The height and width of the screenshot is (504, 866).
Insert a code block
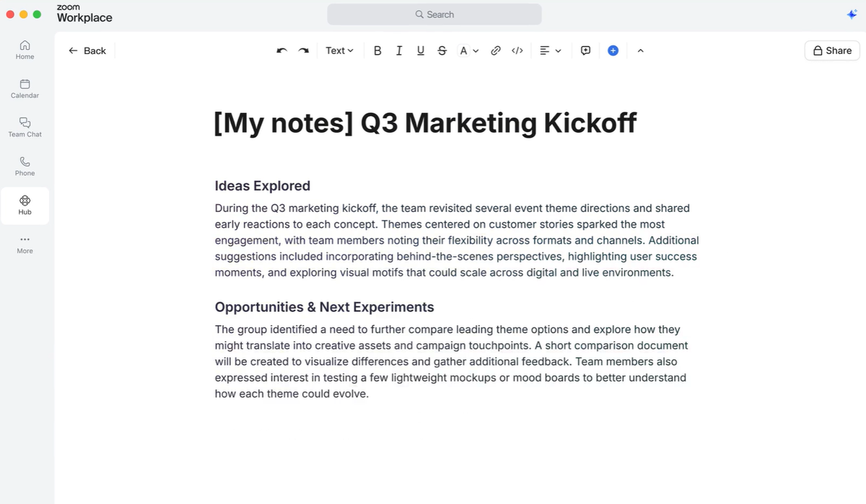click(x=517, y=50)
